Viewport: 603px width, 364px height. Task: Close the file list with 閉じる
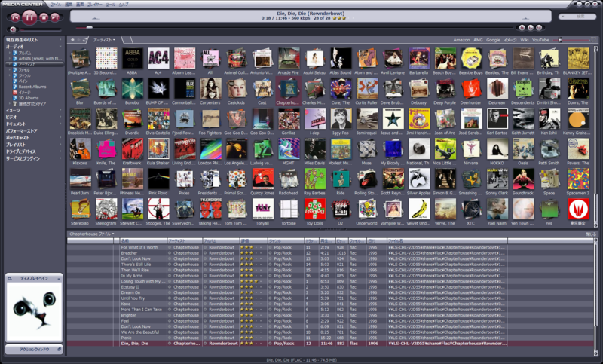[591, 234]
